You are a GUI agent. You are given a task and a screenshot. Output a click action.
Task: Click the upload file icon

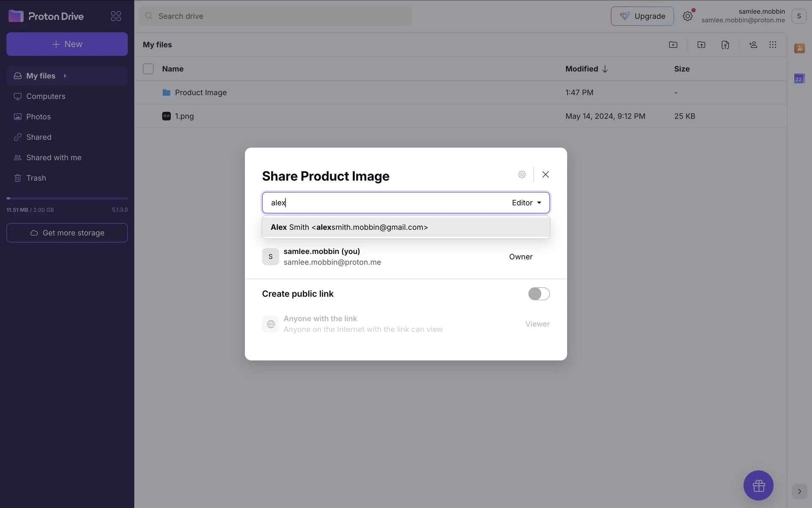pos(725,45)
